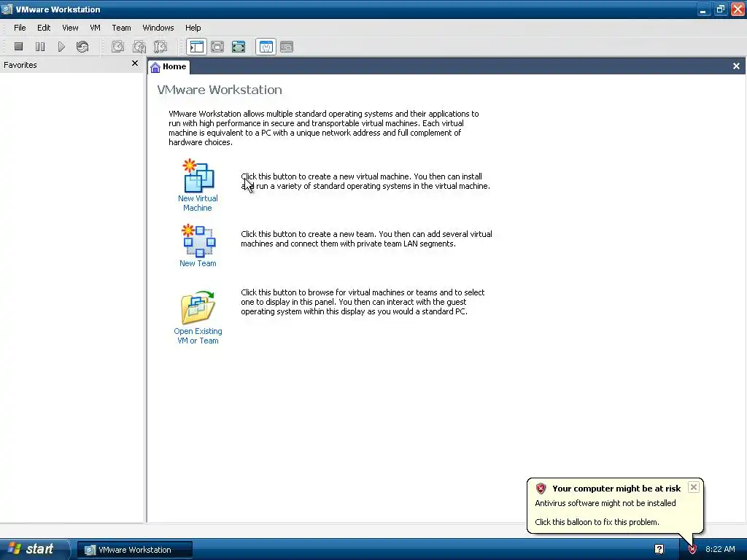The image size is (747, 560).
Task: Minimize the VMware Workstation window
Action: (703, 9)
